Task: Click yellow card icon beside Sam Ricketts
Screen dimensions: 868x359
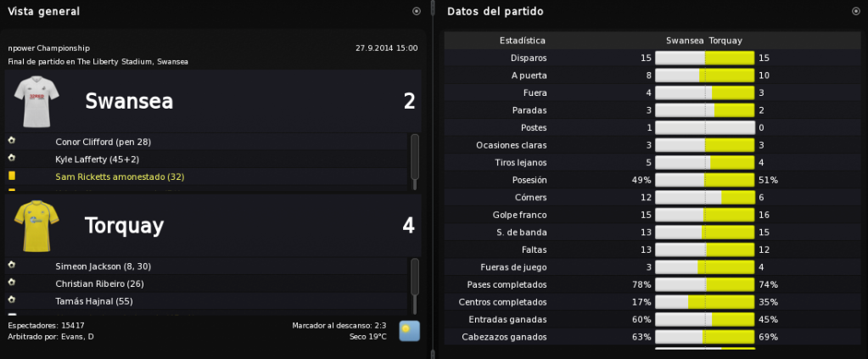Action: click(x=12, y=177)
